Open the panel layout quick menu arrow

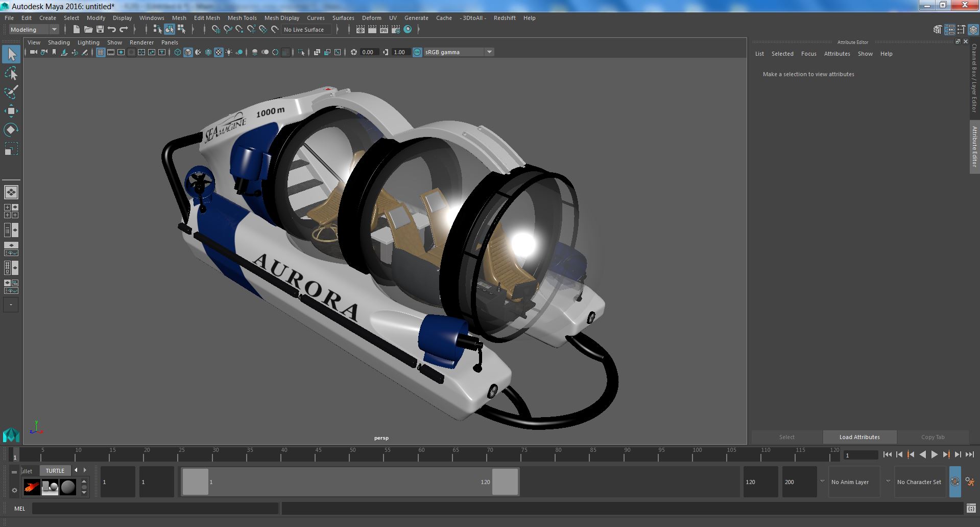coord(11,305)
